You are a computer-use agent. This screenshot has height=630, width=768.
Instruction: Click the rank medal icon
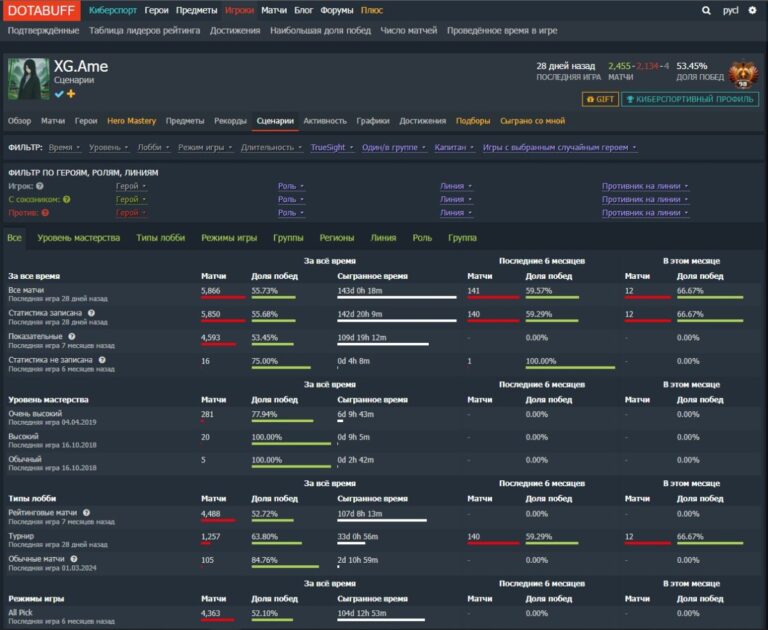pos(743,75)
